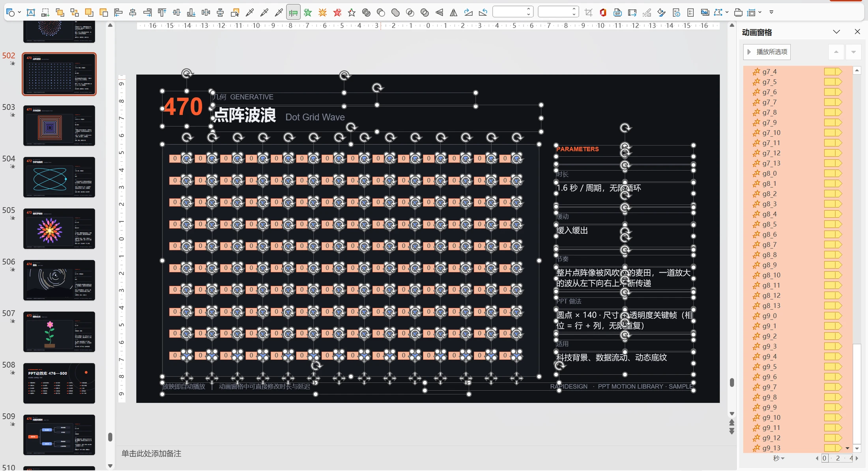The height and width of the screenshot is (471, 868).
Task: Distribute objects horizontally
Action: point(206,13)
